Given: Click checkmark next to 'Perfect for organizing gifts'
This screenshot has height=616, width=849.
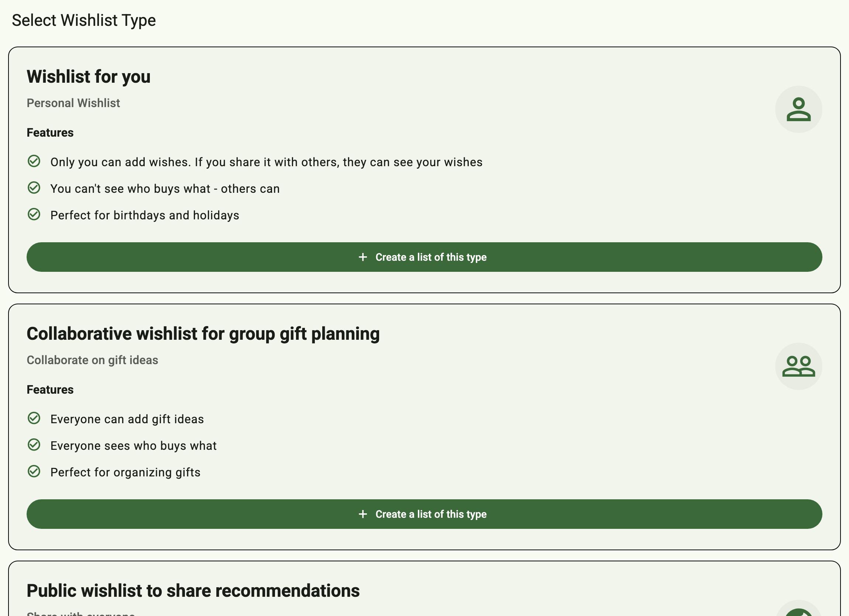Looking at the screenshot, I should 34,472.
